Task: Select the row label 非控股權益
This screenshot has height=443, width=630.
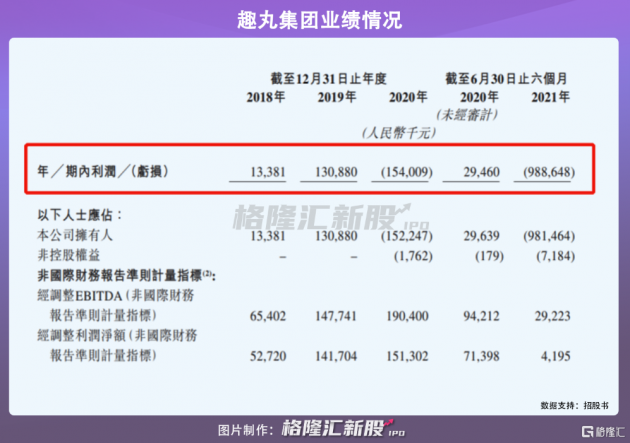Action: [68, 255]
